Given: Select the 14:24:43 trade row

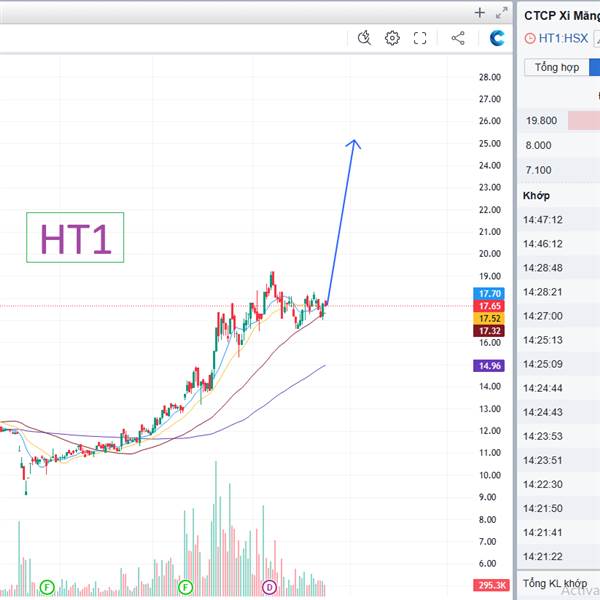Looking at the screenshot, I should click(x=559, y=412).
